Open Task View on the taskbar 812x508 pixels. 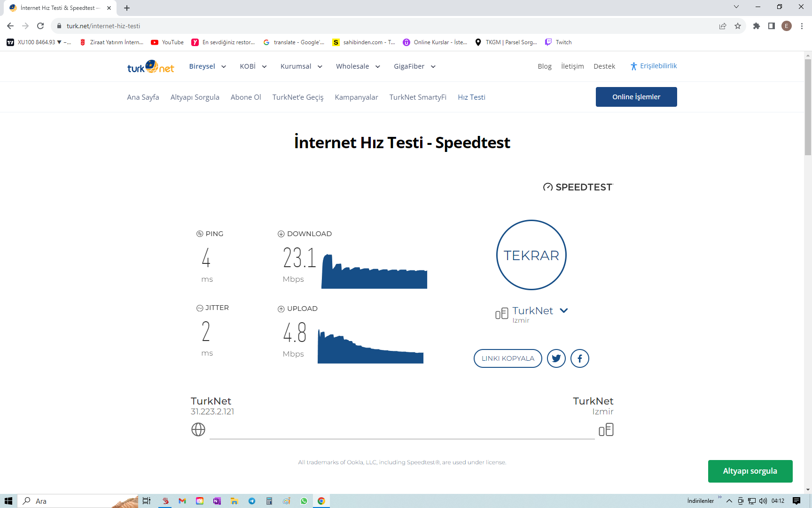147,501
